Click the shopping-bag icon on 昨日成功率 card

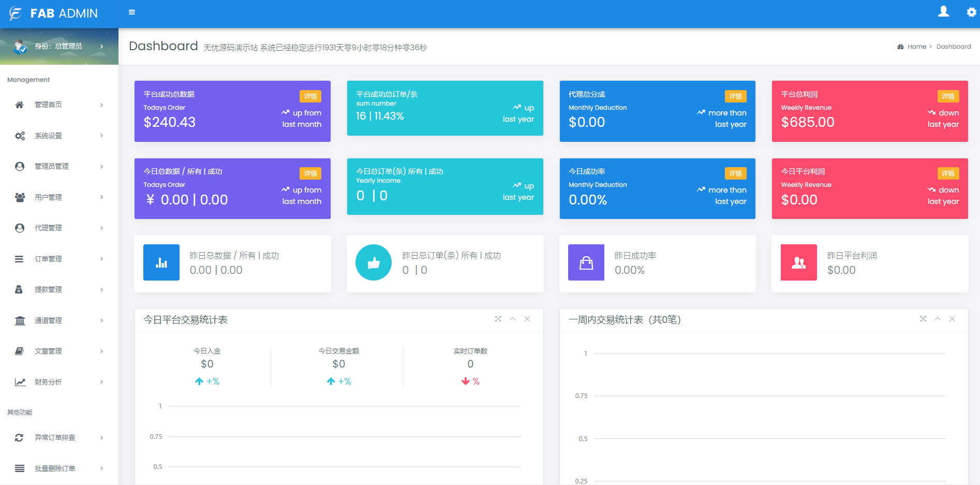point(586,262)
